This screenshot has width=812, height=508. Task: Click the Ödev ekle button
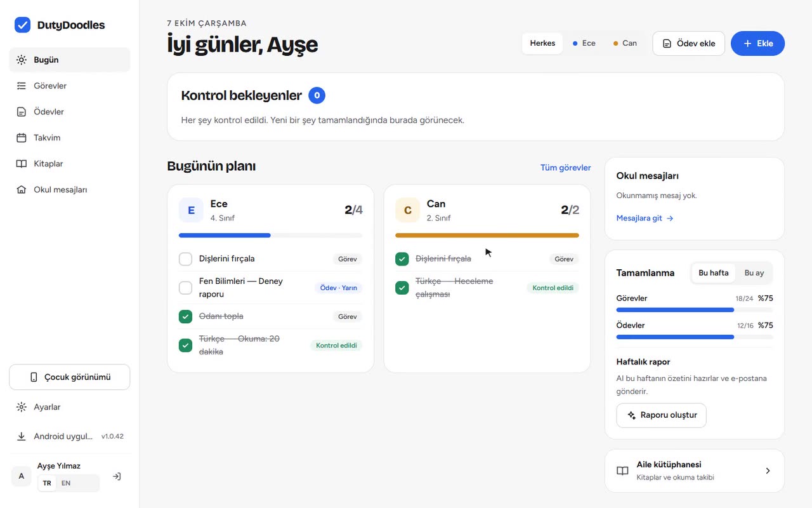pyautogui.click(x=688, y=43)
